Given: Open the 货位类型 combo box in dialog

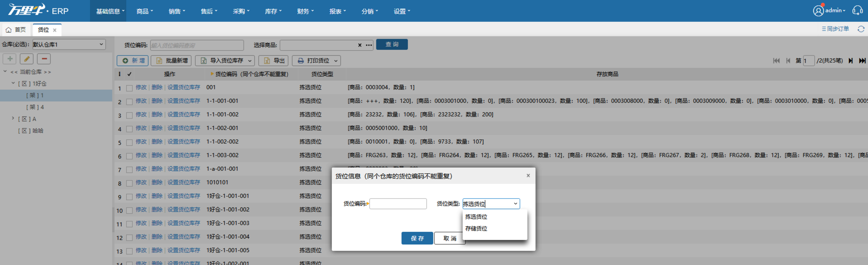Looking at the screenshot, I should (x=491, y=204).
